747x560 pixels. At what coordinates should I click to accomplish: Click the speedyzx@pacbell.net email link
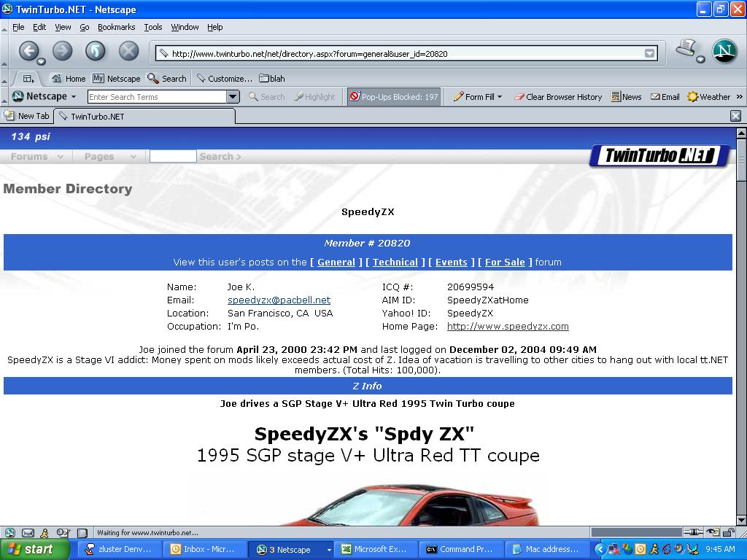tap(279, 300)
